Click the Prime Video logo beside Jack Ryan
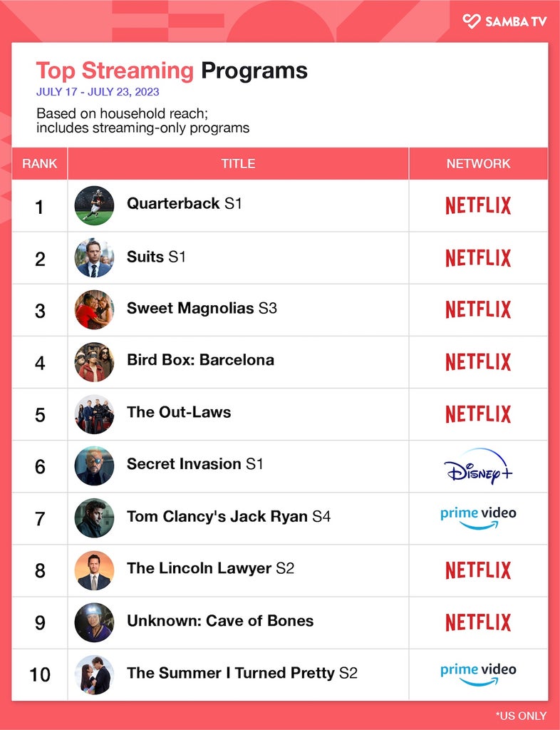 tap(478, 518)
